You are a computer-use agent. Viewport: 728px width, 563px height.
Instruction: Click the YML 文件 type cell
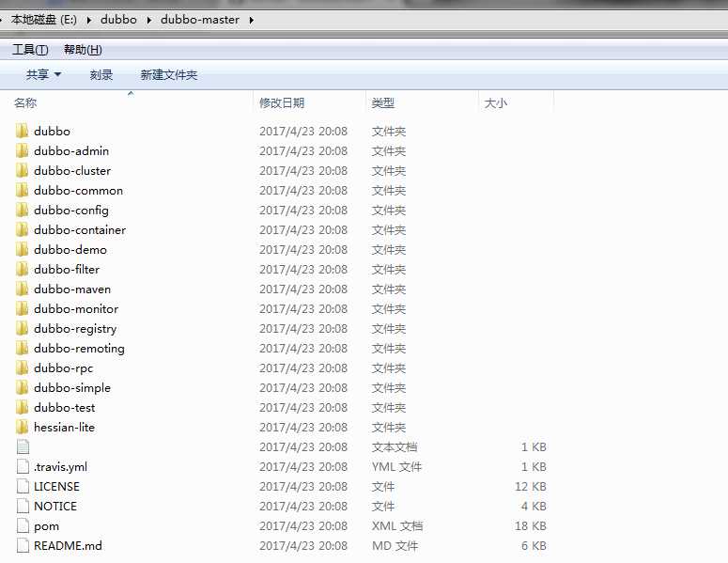[x=396, y=467]
